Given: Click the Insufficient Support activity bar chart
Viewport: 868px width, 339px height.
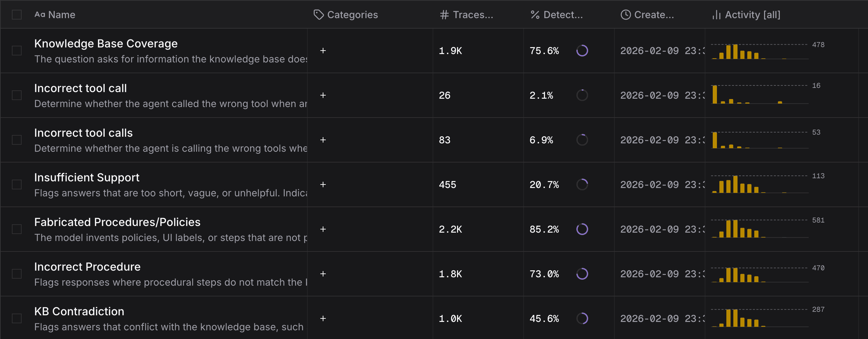Looking at the screenshot, I should [x=759, y=184].
